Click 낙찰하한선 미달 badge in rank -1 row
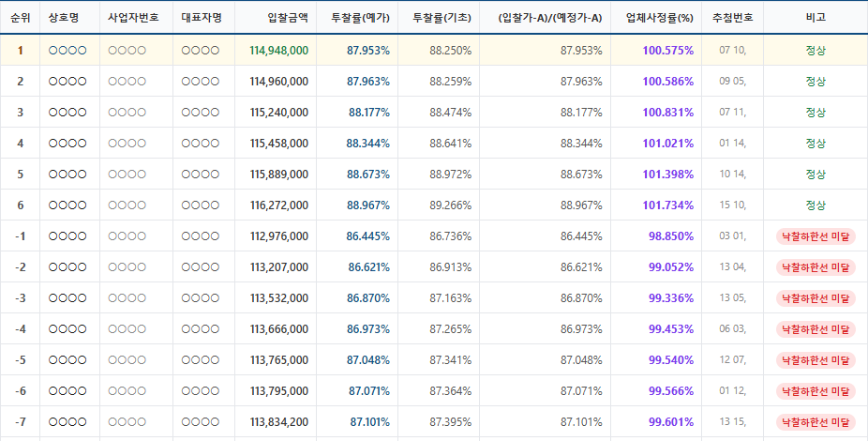This screenshot has width=868, height=441. (816, 236)
